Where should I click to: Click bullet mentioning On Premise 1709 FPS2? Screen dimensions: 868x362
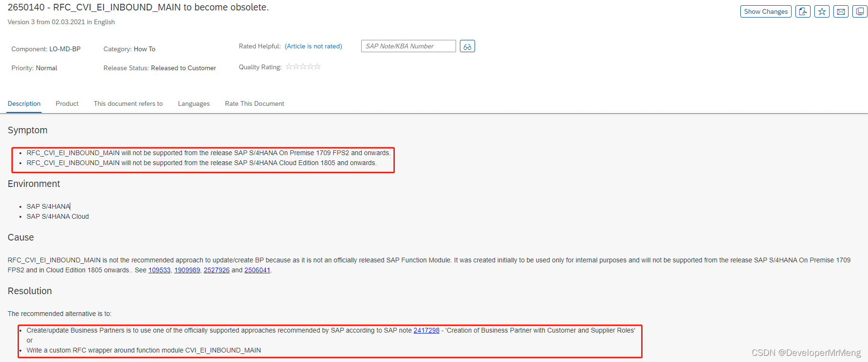pos(208,153)
